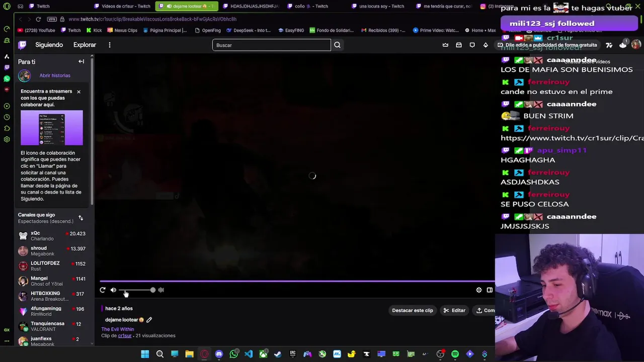Toggle the browser VPN badge

(x=52, y=19)
